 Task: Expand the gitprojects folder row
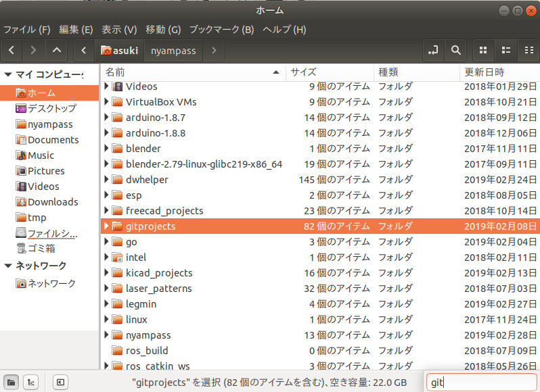click(x=106, y=226)
